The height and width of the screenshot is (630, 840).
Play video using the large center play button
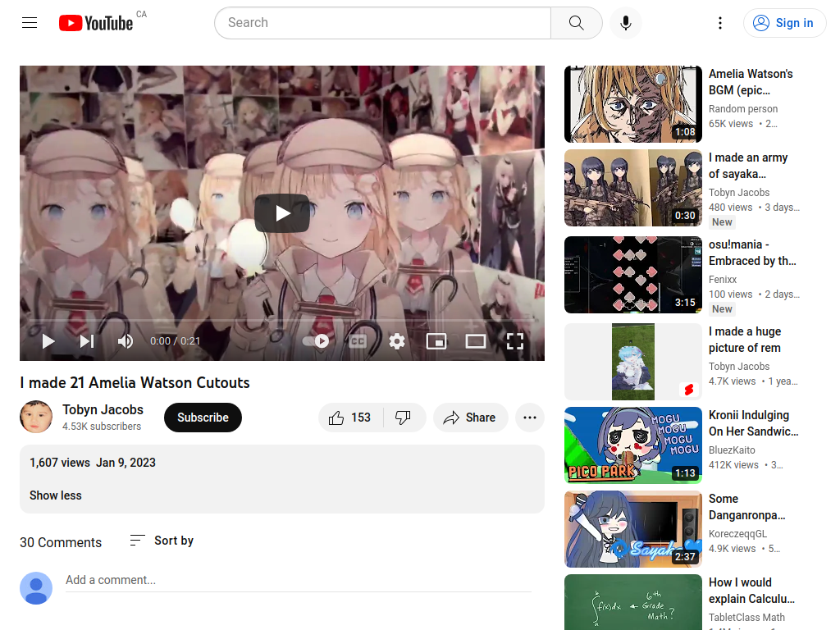[282, 213]
